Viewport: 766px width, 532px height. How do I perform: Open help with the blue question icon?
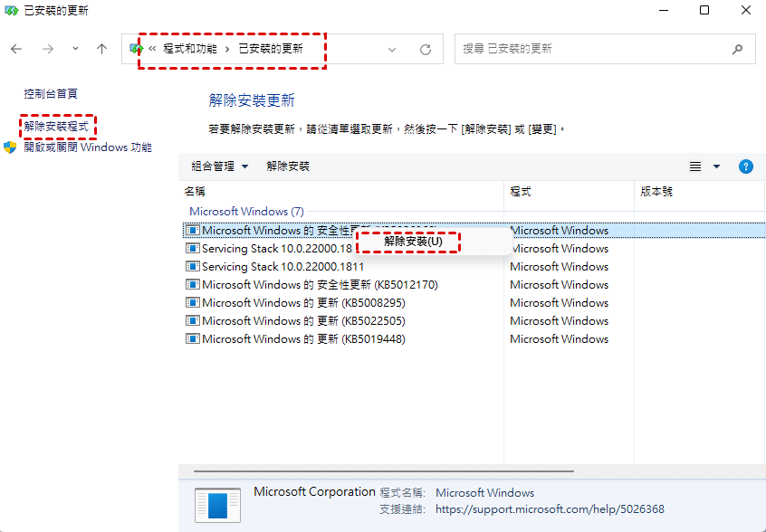coord(745,166)
